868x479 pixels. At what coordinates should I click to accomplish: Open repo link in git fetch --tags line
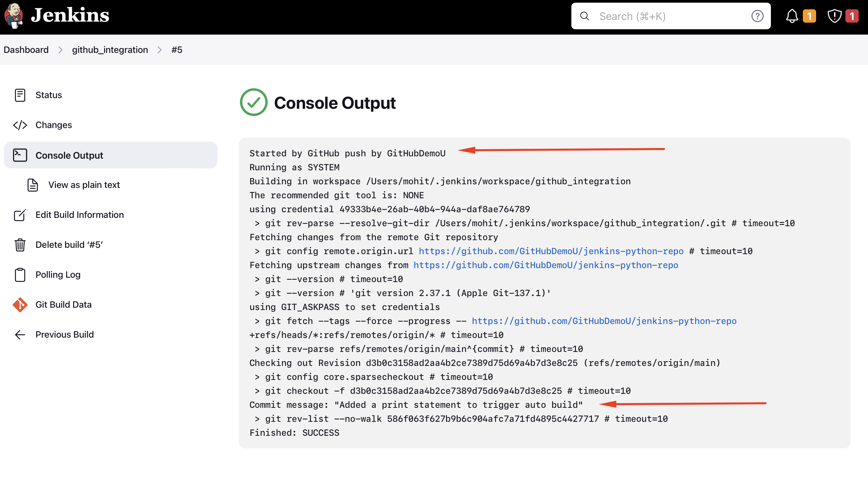[x=604, y=321]
